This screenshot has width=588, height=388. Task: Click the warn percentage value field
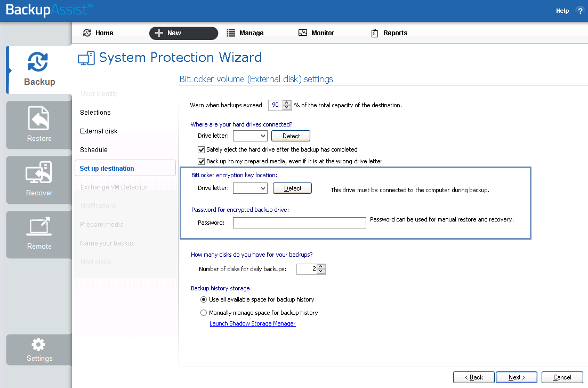click(276, 105)
